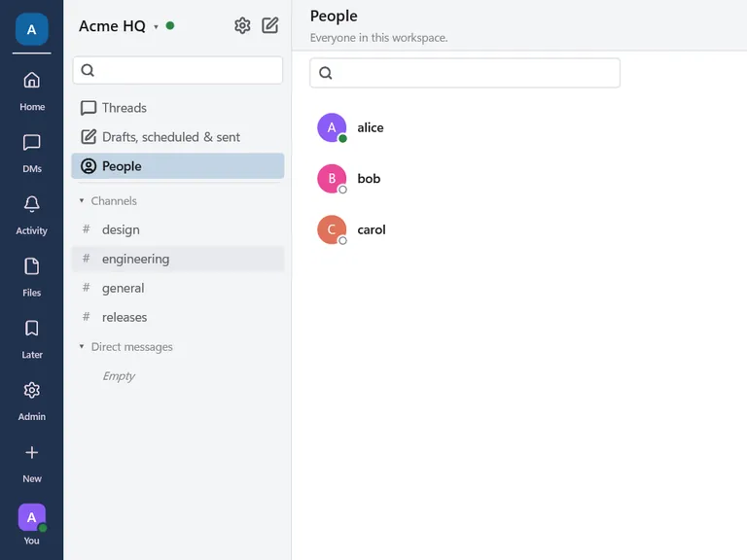Expand the Acme HQ workspace dropdown
Screen dimensions: 747x560
(x=156, y=27)
